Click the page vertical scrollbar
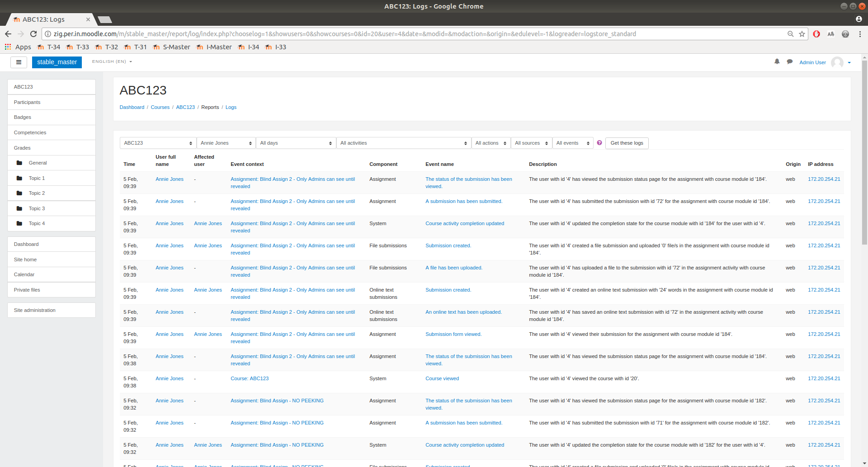This screenshot has width=868, height=467. point(864,154)
